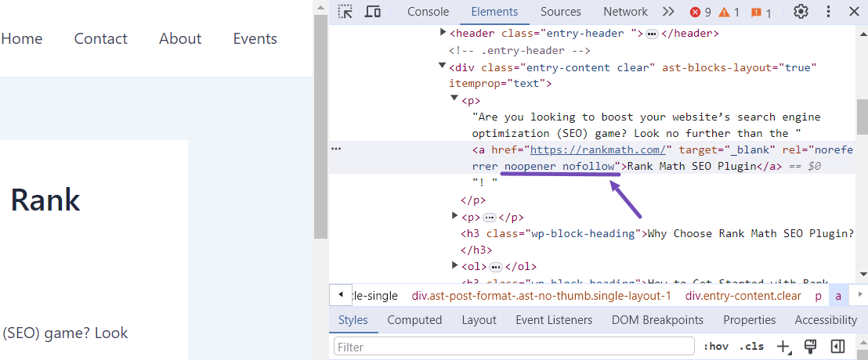The width and height of the screenshot is (868, 360).
Task: Open the Styles pane tab
Action: click(x=353, y=319)
